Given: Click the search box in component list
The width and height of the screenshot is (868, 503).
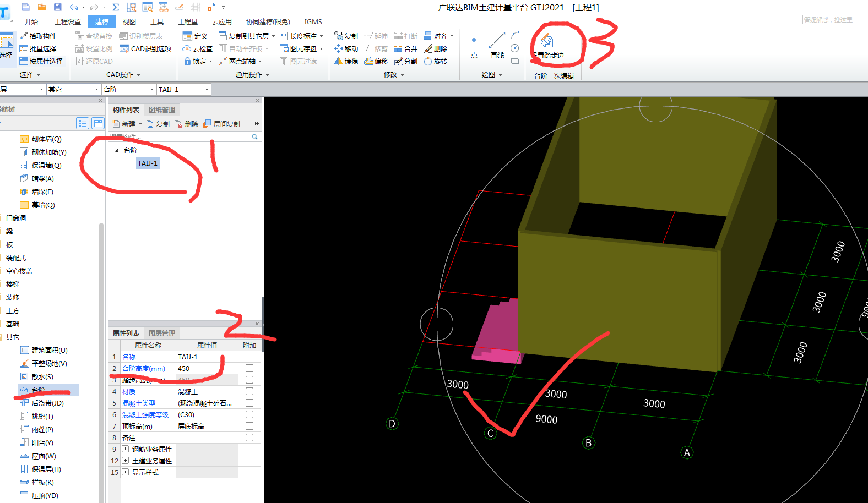Looking at the screenshot, I should 184,136.
